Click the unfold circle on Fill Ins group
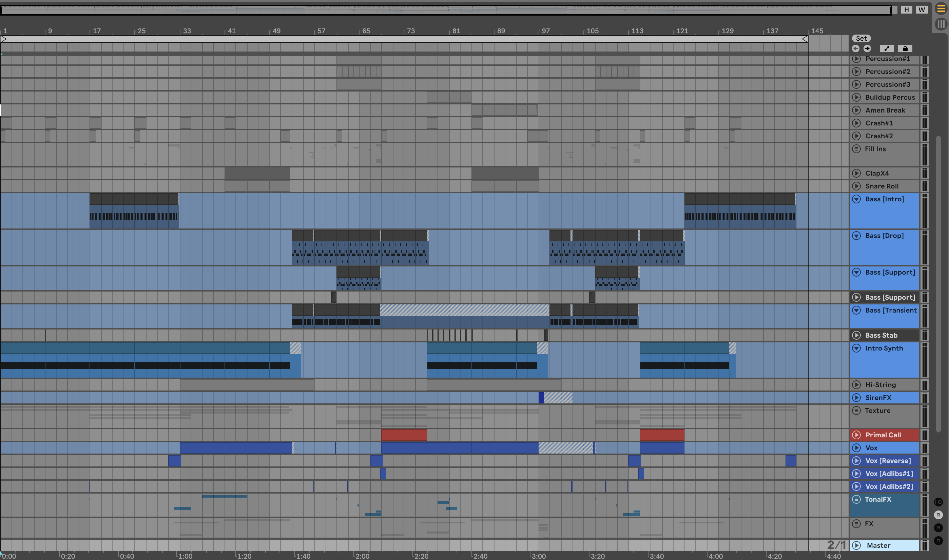949x560 pixels. click(x=856, y=149)
